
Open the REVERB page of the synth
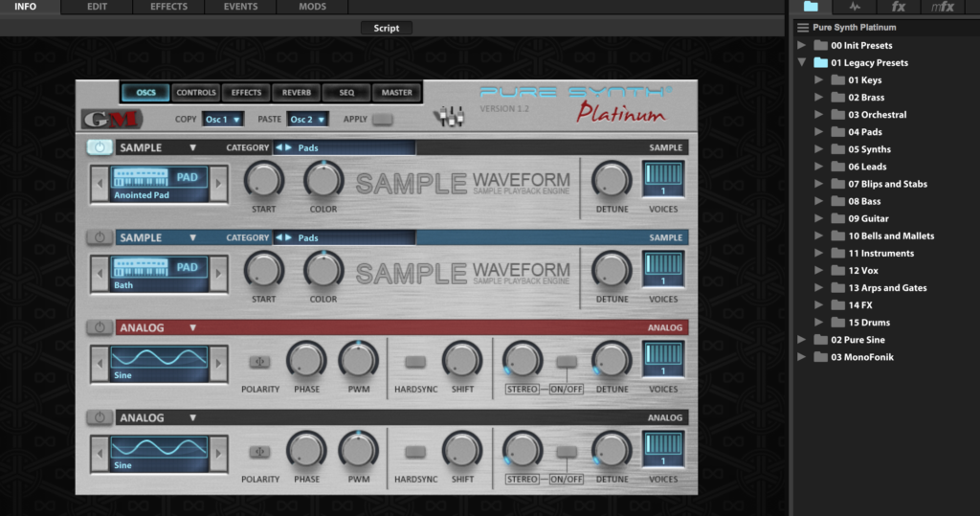click(297, 93)
